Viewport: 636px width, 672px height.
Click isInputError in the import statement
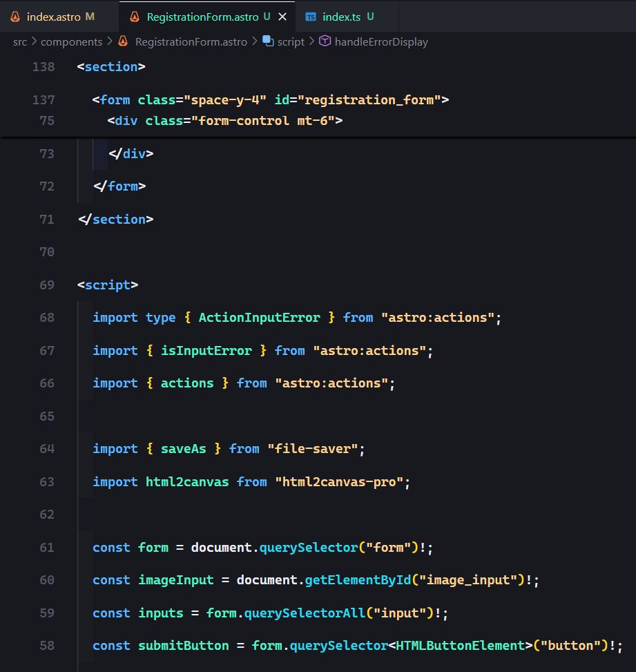[x=206, y=351]
